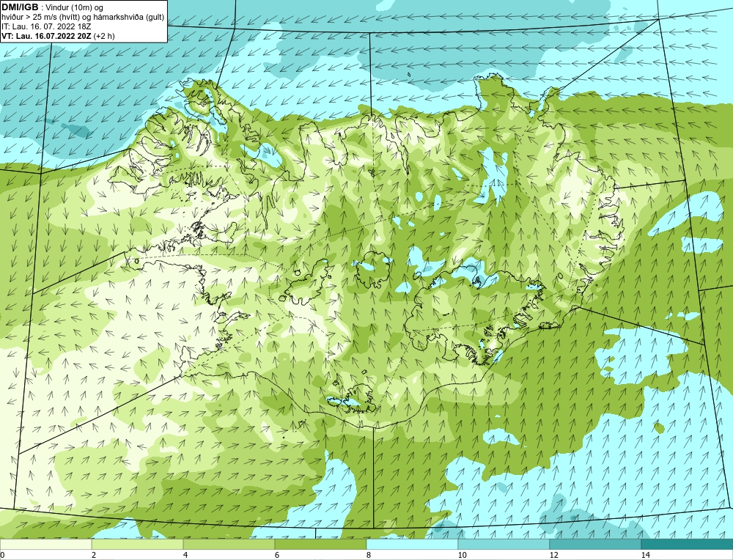Click the "DMI/IGB" title text
The width and height of the screenshot is (733, 560).
[x=20, y=7]
